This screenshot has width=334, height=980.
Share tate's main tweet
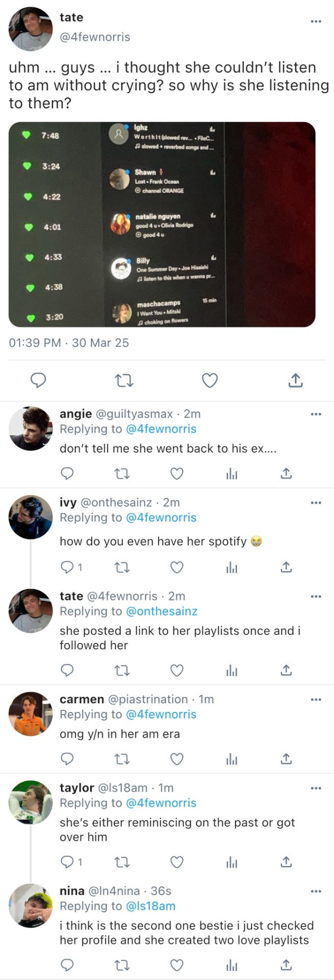pyautogui.click(x=296, y=380)
